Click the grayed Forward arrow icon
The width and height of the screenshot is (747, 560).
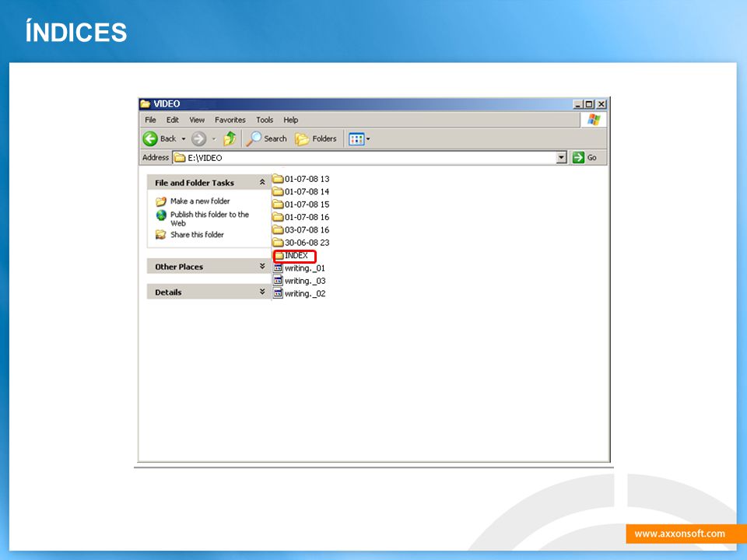198,138
